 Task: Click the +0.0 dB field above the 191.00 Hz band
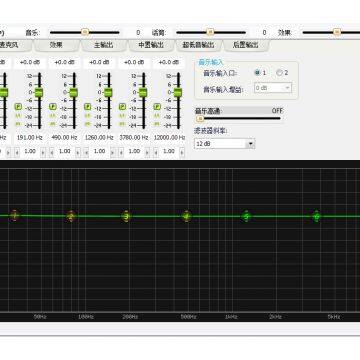30,62
